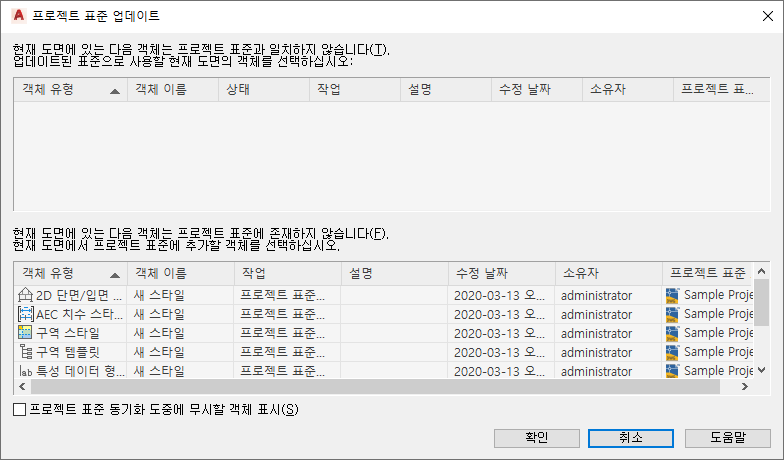Sort lower table by 객체 유형 column

click(70, 274)
